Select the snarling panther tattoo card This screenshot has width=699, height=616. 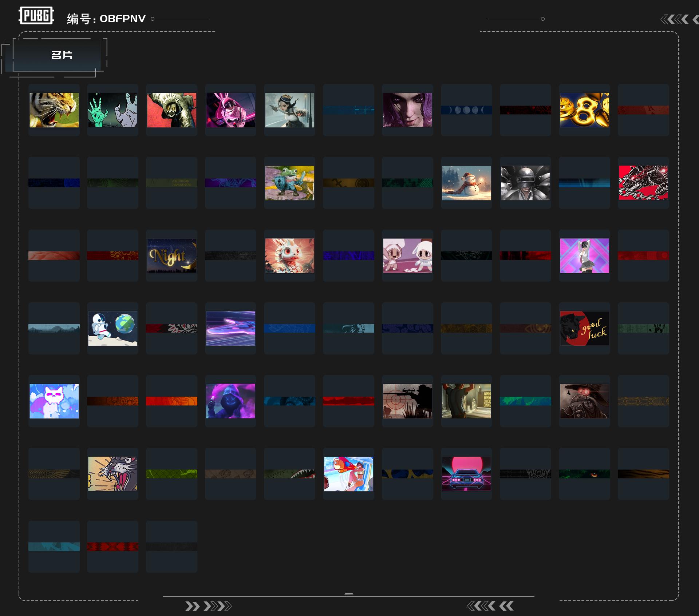pos(112,474)
